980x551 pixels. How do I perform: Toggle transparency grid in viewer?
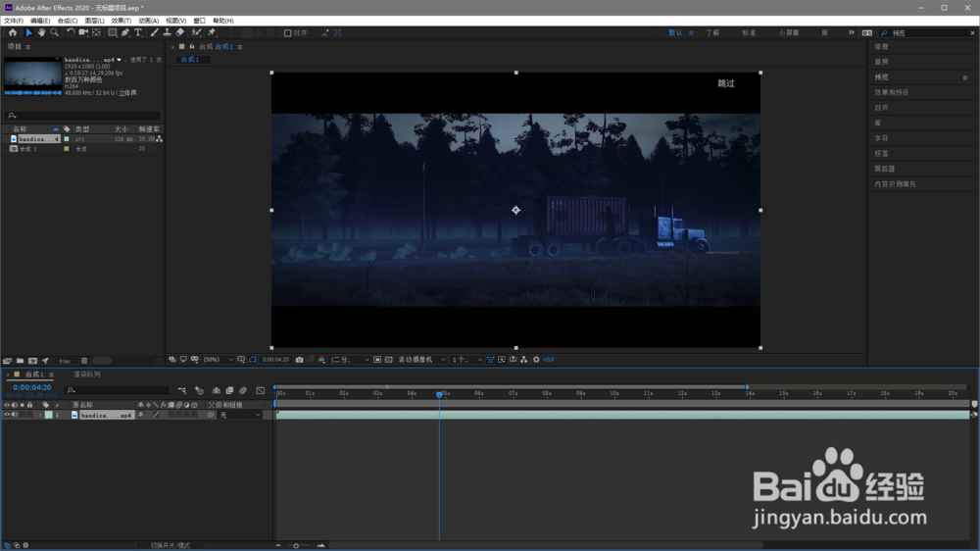tap(388, 360)
